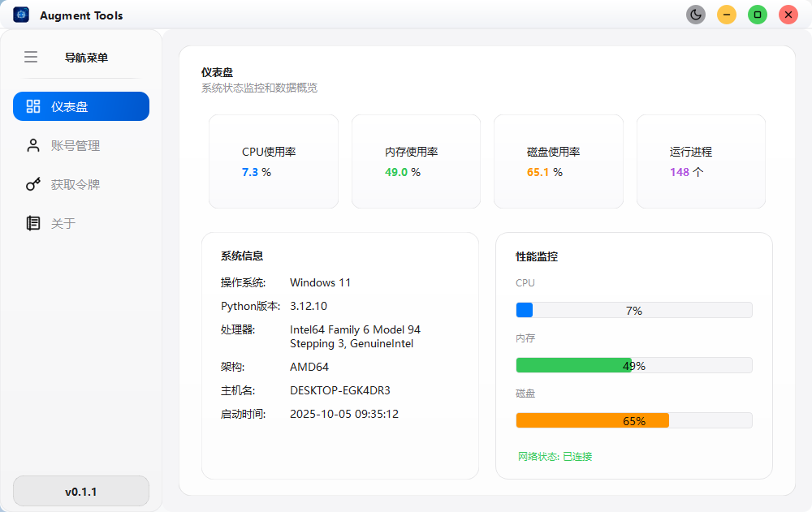Click the notebook icon beside 关于
The height and width of the screenshot is (512, 812).
(33, 223)
